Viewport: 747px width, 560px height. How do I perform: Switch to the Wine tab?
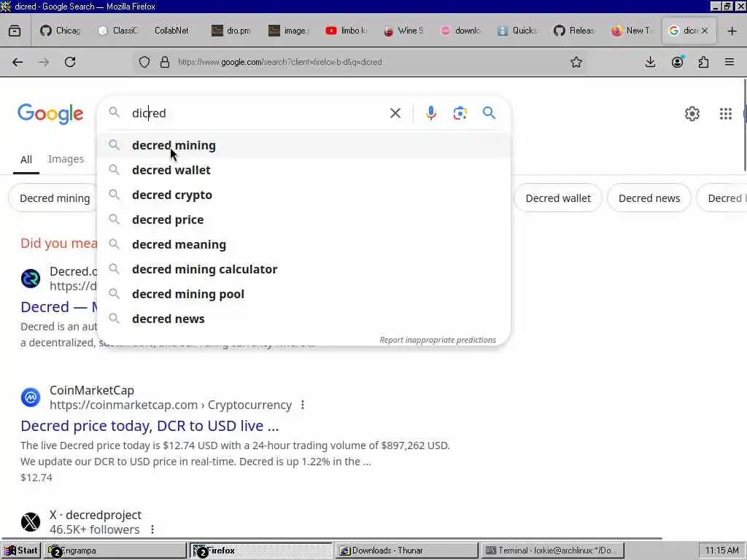pyautogui.click(x=404, y=31)
